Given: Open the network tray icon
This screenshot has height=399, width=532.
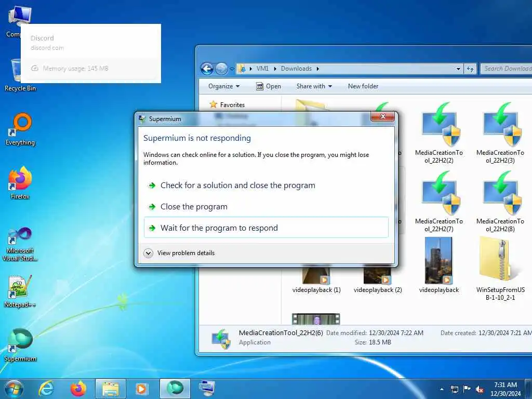Looking at the screenshot, I should point(454,389).
